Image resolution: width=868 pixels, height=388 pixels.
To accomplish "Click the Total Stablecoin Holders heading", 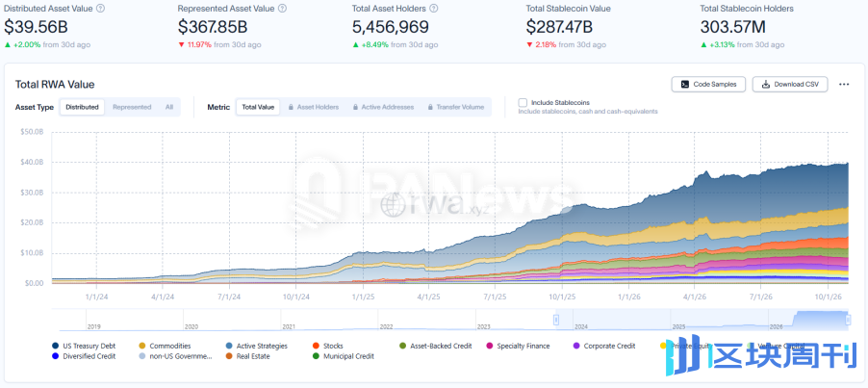I will (747, 9).
